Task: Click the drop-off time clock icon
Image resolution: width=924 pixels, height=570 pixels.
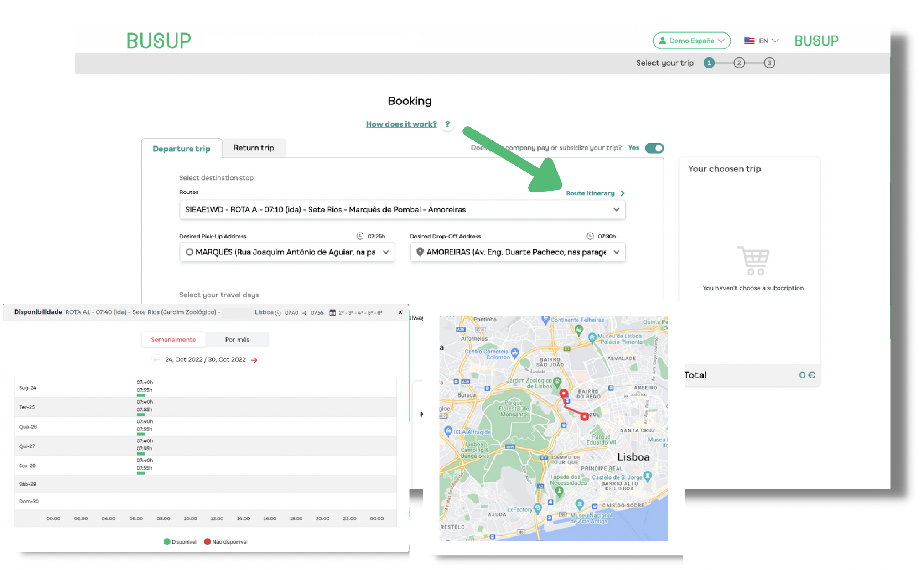Action: point(590,236)
